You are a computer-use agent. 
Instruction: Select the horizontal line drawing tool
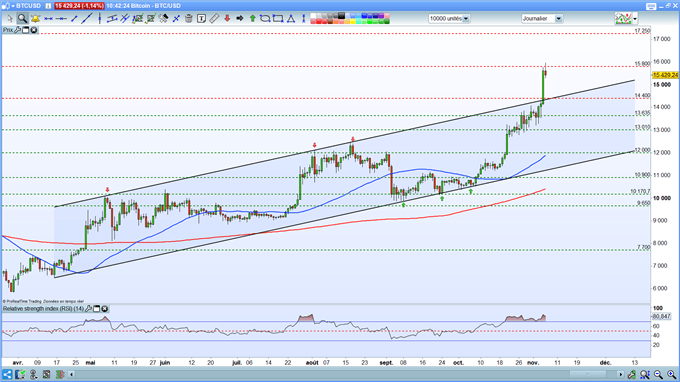[x=49, y=19]
